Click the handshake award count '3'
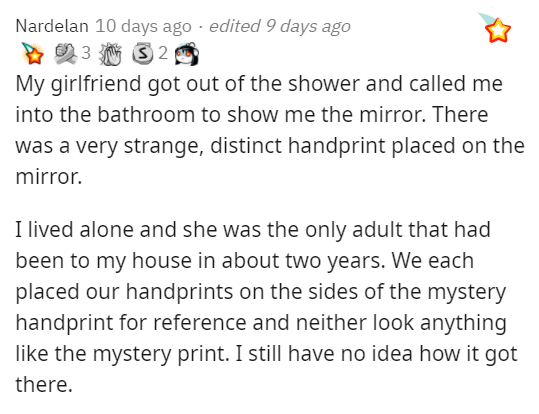Screen dimensions: 539x414 (x=86, y=53)
